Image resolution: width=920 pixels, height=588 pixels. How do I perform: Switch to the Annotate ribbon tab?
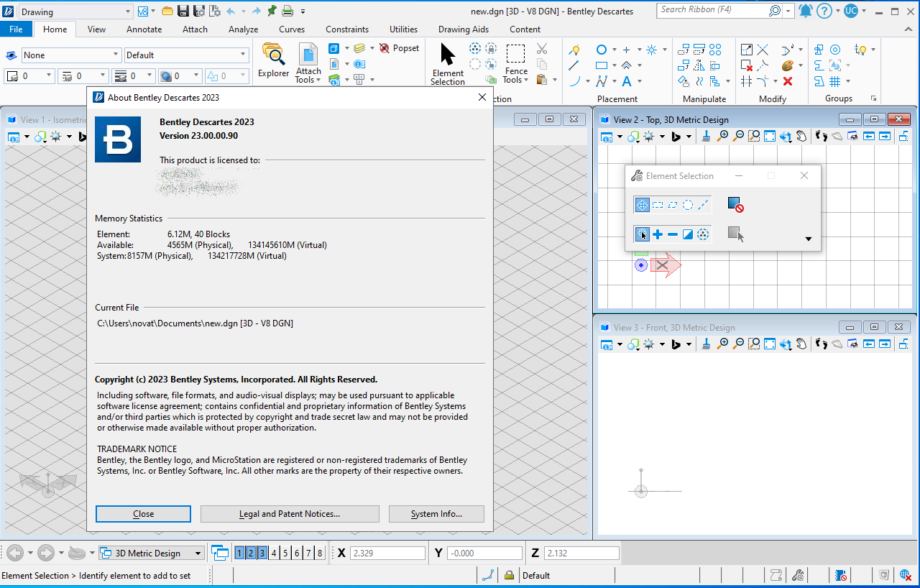[144, 29]
